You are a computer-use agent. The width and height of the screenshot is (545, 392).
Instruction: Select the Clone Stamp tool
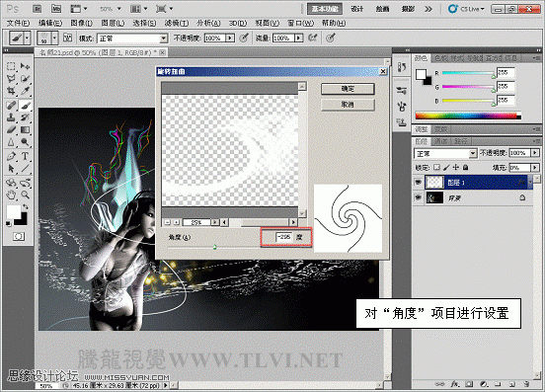coord(11,118)
